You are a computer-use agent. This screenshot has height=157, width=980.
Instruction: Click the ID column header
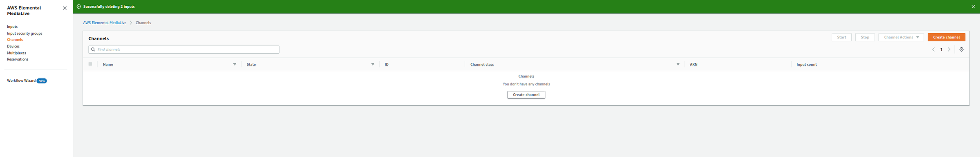pyautogui.click(x=387, y=65)
